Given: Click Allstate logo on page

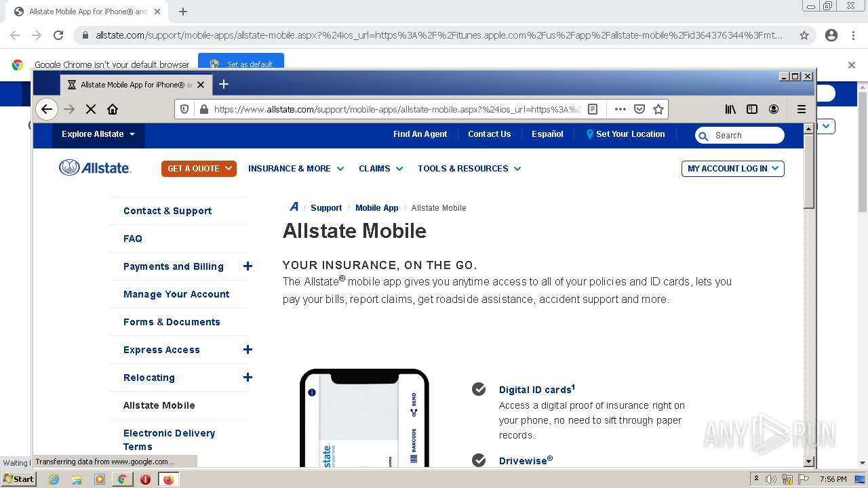Looking at the screenshot, I should click(95, 167).
